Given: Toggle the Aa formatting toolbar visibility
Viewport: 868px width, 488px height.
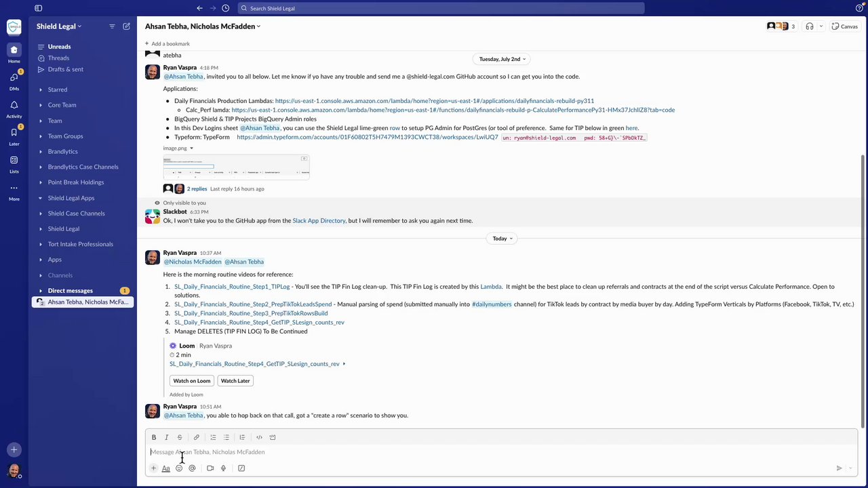Looking at the screenshot, I should tap(165, 468).
